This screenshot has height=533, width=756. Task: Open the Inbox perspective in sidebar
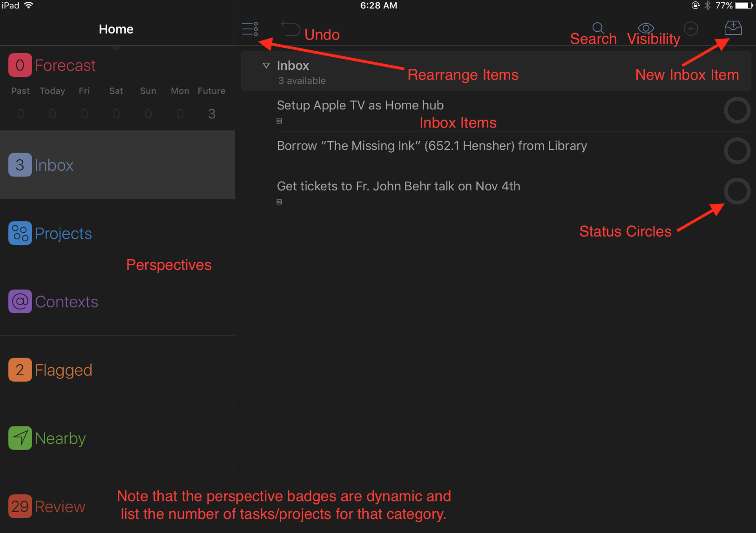pos(117,165)
